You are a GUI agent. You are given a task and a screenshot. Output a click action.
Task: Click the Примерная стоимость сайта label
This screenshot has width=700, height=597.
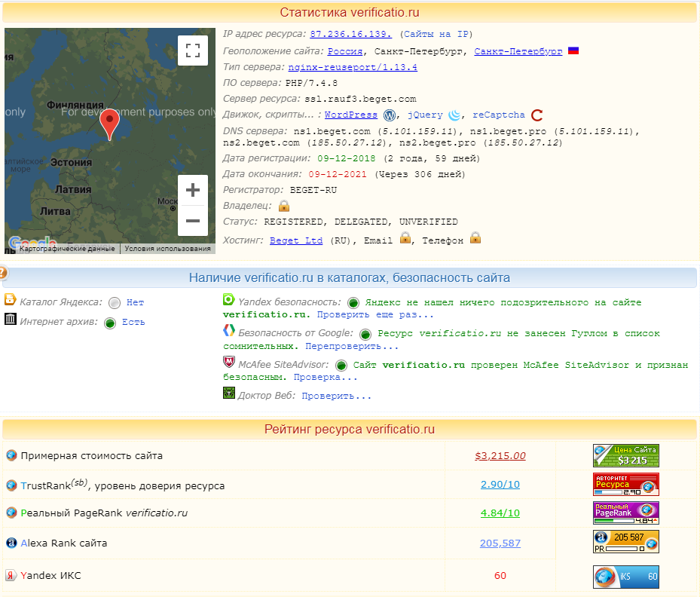click(91, 456)
